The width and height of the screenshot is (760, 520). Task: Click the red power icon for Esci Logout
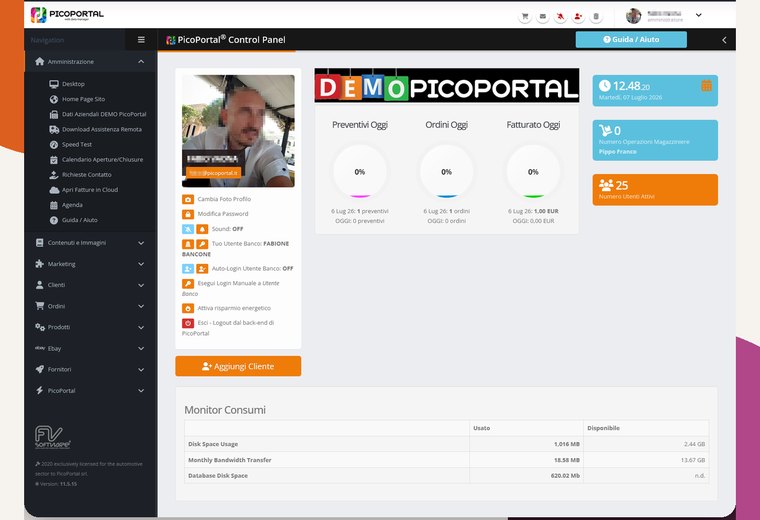(188, 323)
